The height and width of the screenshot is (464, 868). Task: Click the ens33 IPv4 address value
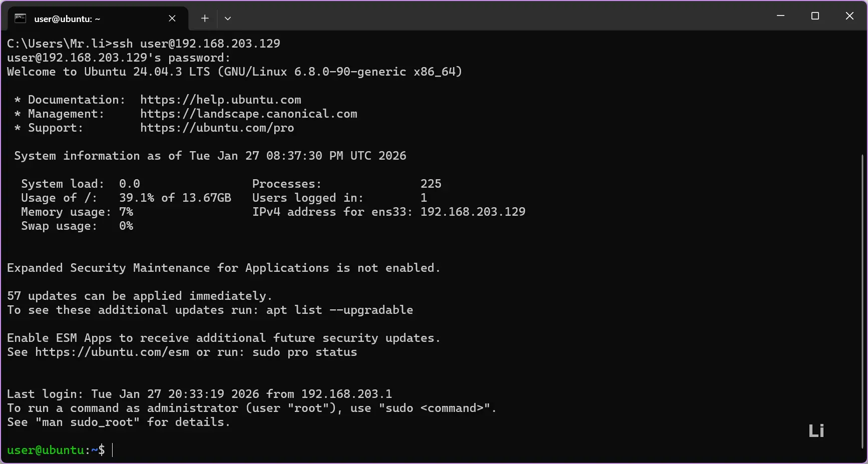[x=473, y=212]
